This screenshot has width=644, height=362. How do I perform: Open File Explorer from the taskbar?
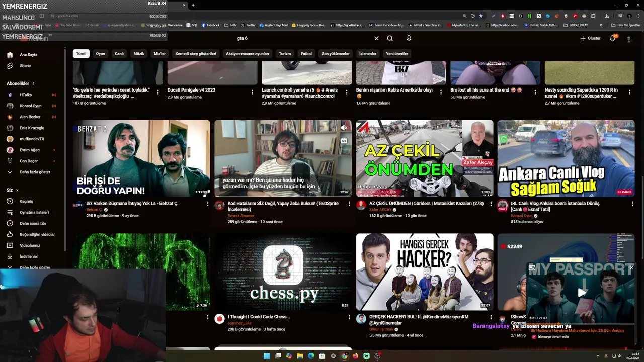pos(300,356)
